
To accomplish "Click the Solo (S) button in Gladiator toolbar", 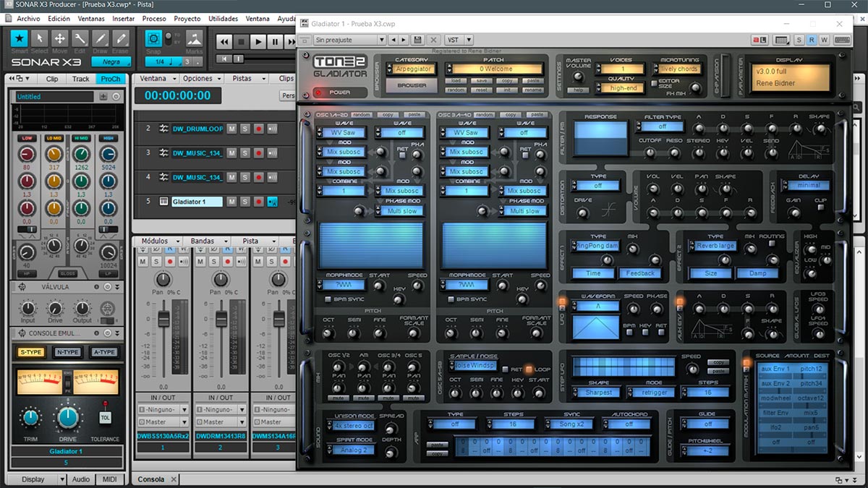I will pyautogui.click(x=799, y=40).
